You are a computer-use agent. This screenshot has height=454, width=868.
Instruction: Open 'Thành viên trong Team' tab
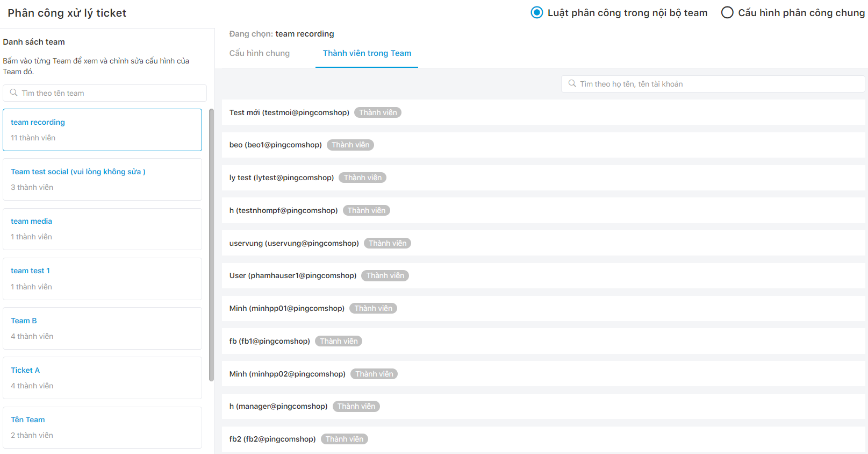click(367, 53)
